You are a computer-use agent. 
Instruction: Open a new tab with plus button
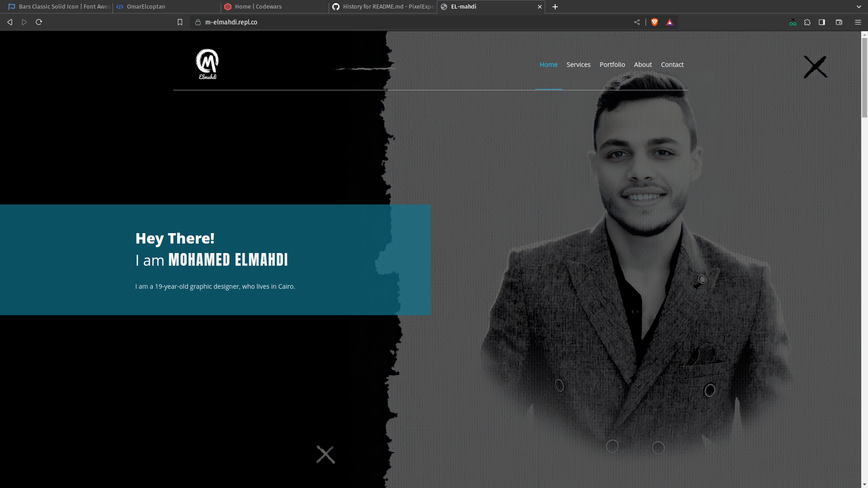[555, 7]
